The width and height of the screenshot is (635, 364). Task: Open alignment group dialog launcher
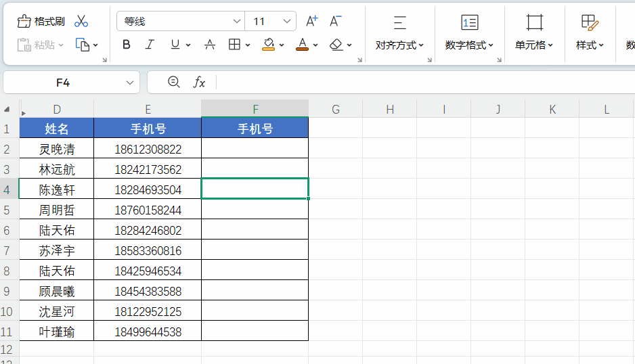click(430, 60)
